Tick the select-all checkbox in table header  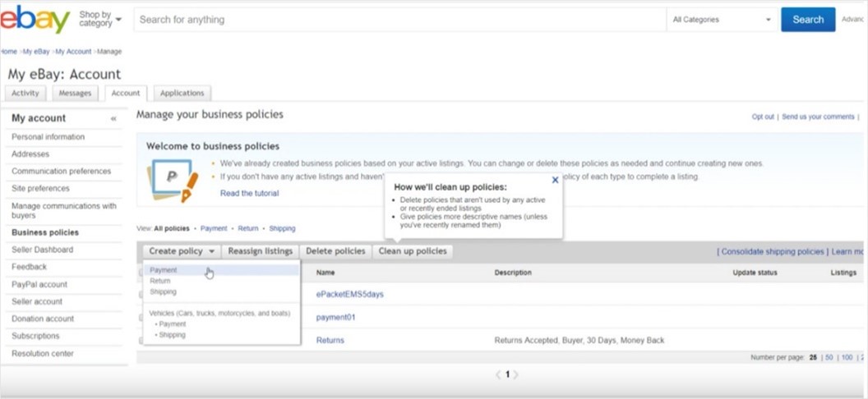tap(141, 273)
